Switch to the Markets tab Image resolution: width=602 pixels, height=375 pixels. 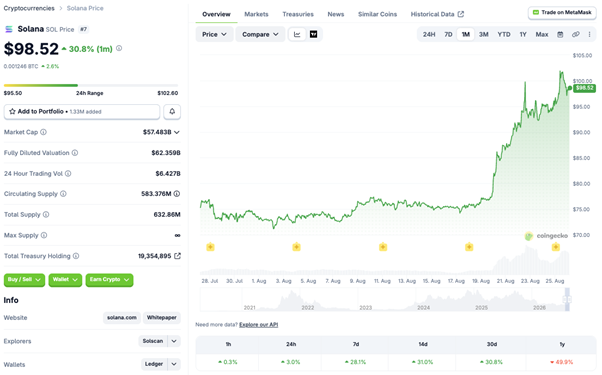tap(256, 14)
